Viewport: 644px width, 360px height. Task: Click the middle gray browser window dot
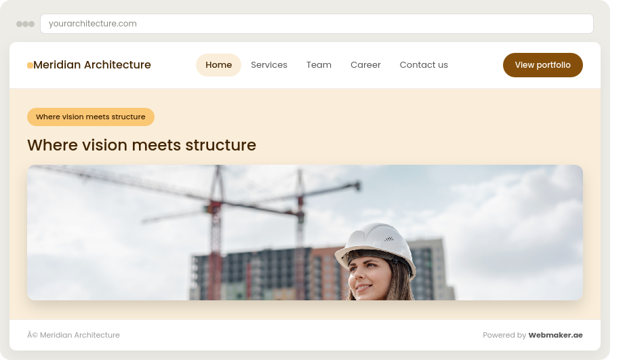click(x=26, y=24)
